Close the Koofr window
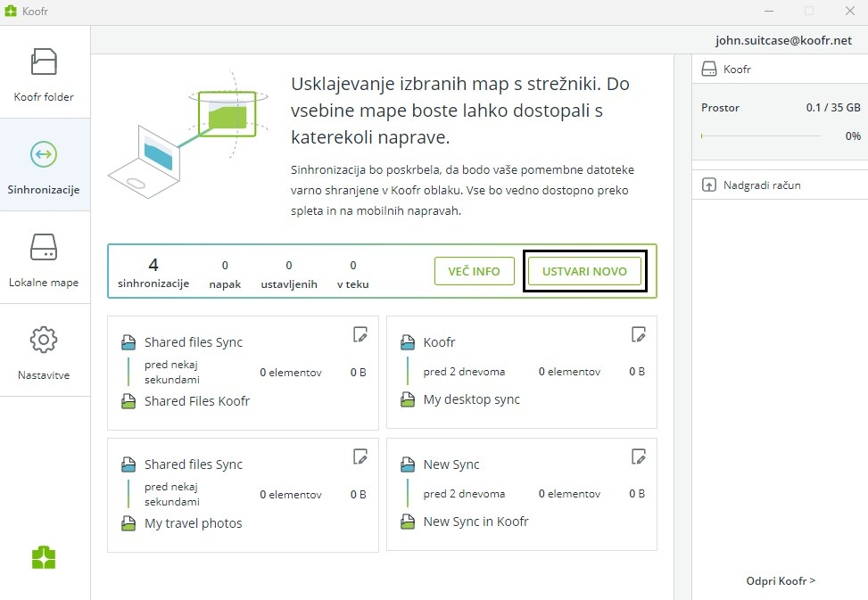 [850, 11]
